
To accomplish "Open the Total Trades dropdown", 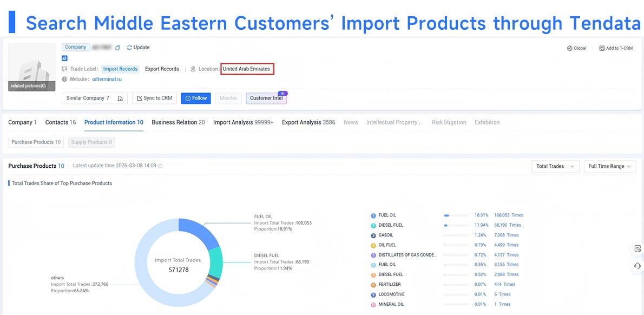I will 555,166.
